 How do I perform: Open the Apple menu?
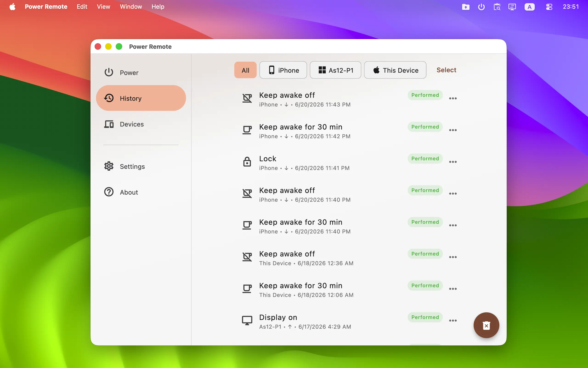pyautogui.click(x=13, y=7)
